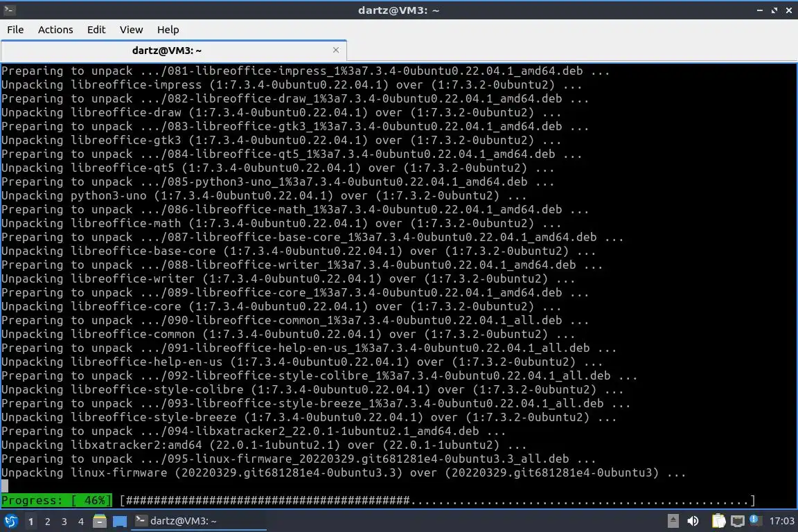
Task: Click the Progress 46% indicator text
Action: point(56,500)
